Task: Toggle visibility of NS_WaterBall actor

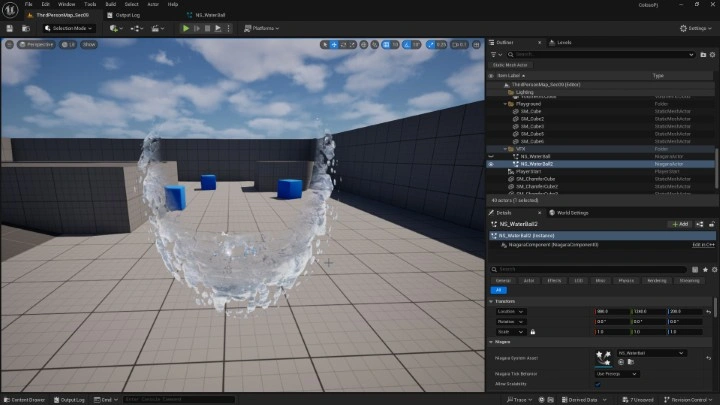Action: click(x=491, y=156)
